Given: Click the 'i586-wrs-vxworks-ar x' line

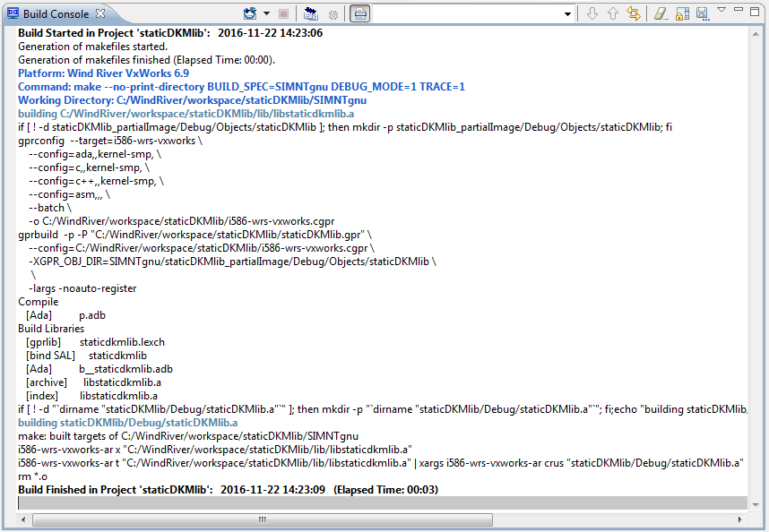Looking at the screenshot, I should [x=215, y=450].
